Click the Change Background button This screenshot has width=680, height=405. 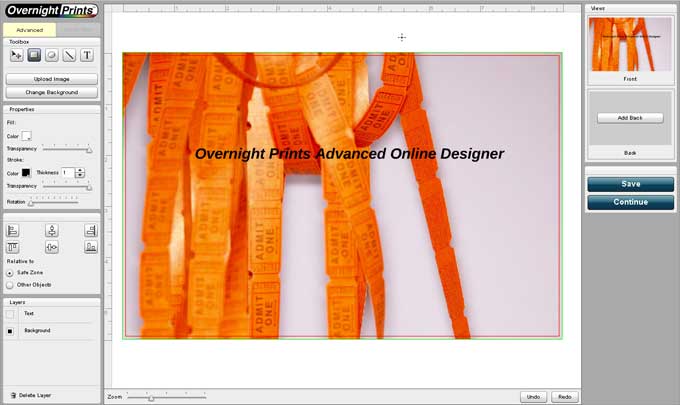pos(52,92)
